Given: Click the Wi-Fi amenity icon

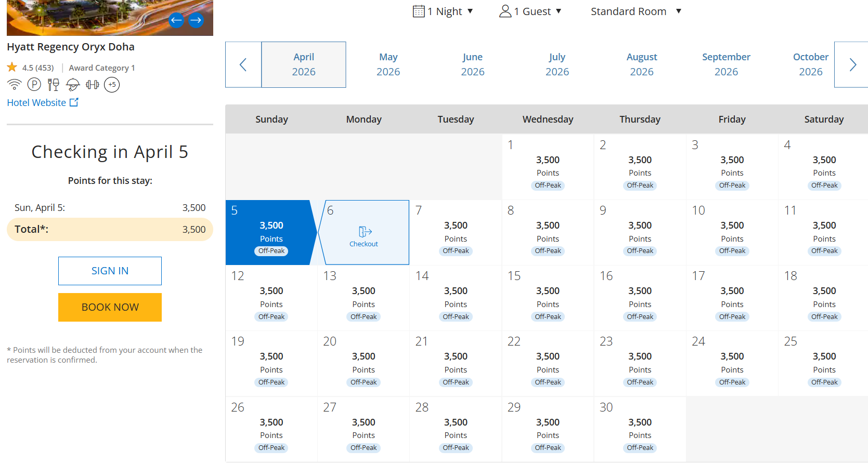Looking at the screenshot, I should pos(15,85).
